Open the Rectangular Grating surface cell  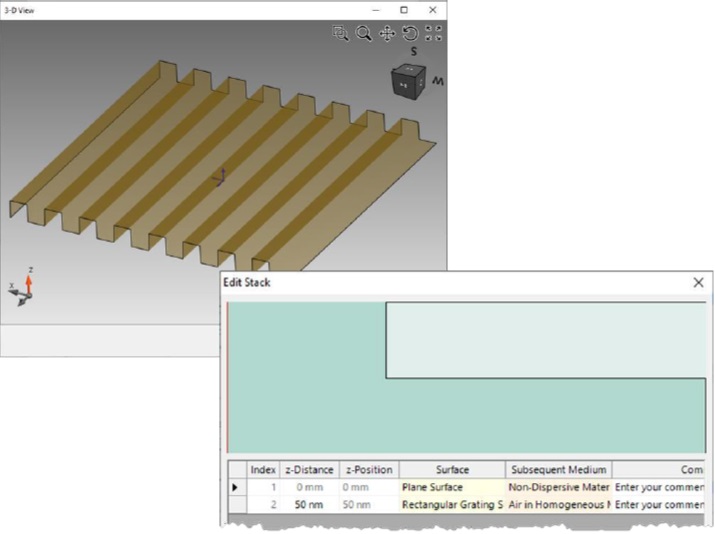452,504
